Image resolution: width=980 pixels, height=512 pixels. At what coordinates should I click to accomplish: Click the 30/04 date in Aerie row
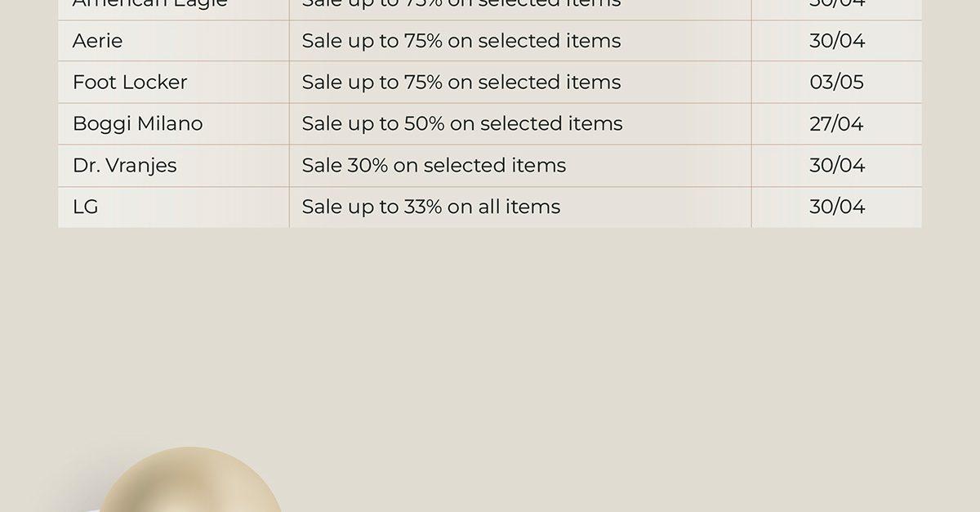point(837,41)
